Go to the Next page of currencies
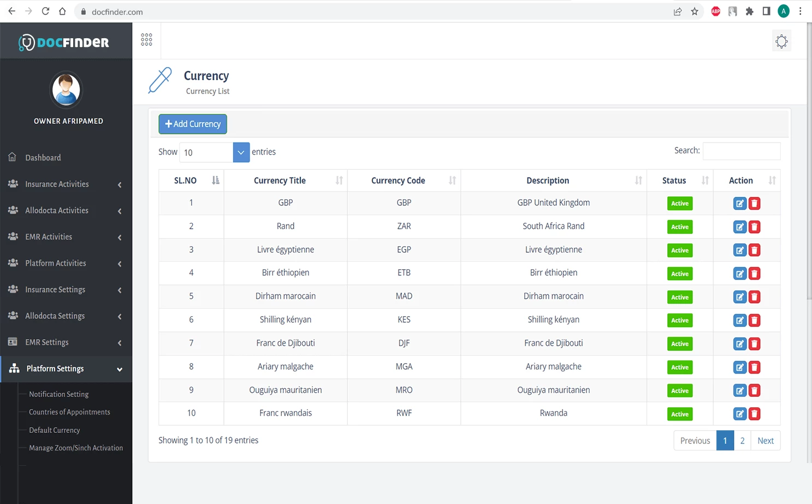 (765, 440)
